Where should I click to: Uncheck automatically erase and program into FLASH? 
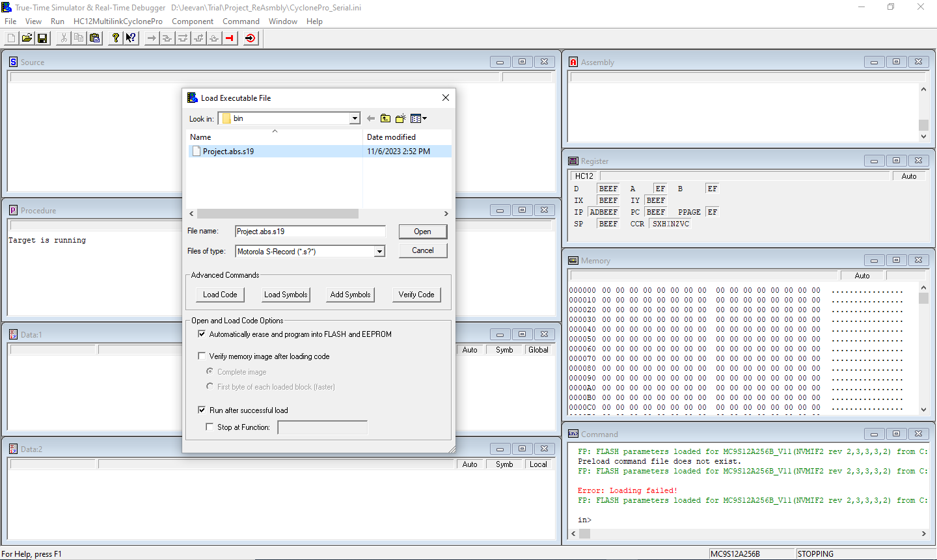coord(202,334)
